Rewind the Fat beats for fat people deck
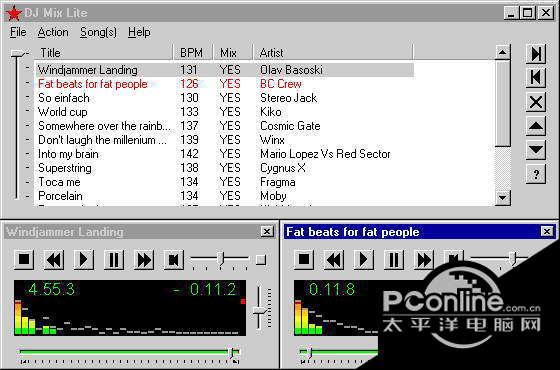The image size is (560, 370). pos(334,259)
